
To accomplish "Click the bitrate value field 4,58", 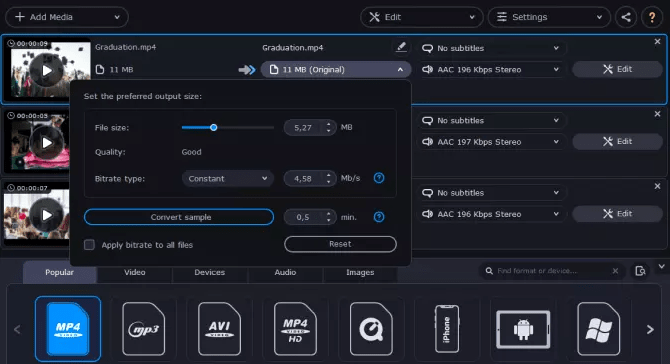I will point(303,179).
